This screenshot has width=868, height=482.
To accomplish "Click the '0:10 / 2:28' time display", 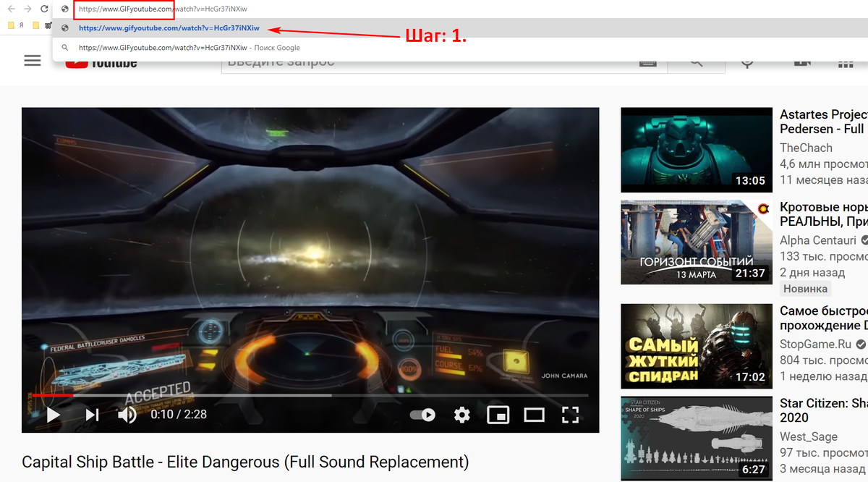I will tap(179, 415).
